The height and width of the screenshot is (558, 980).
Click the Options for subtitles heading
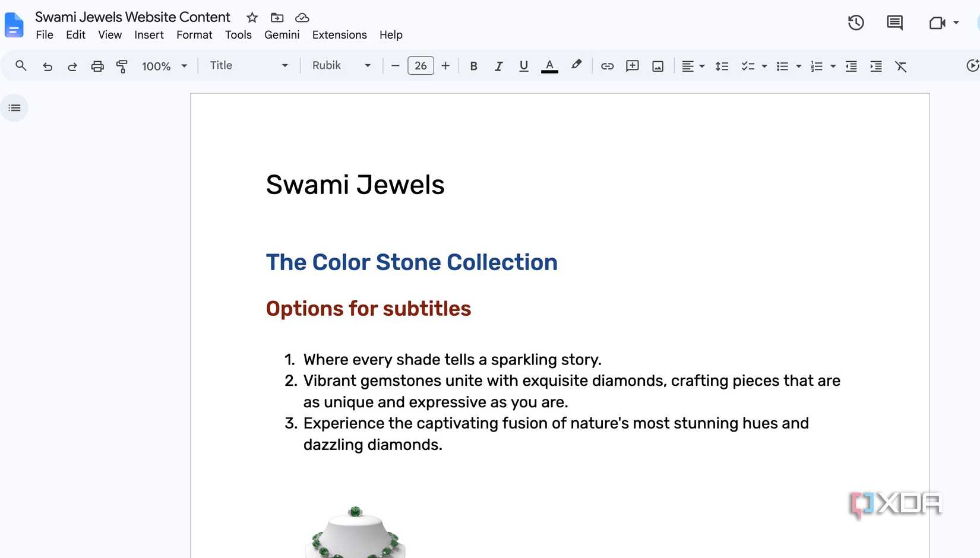click(x=368, y=309)
